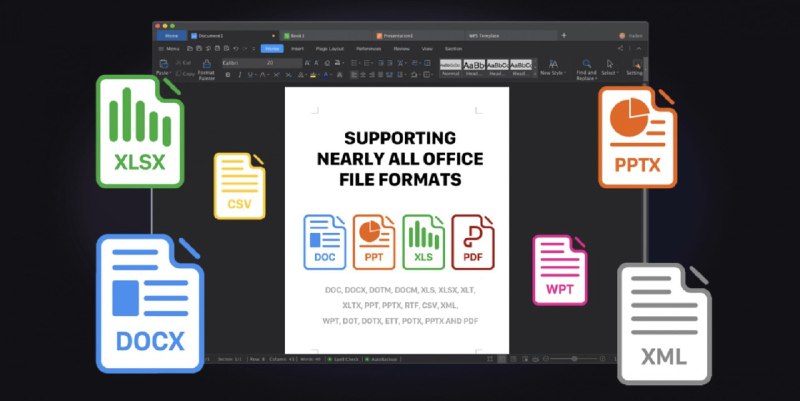Click the full screen view icon in status bar

[490, 359]
